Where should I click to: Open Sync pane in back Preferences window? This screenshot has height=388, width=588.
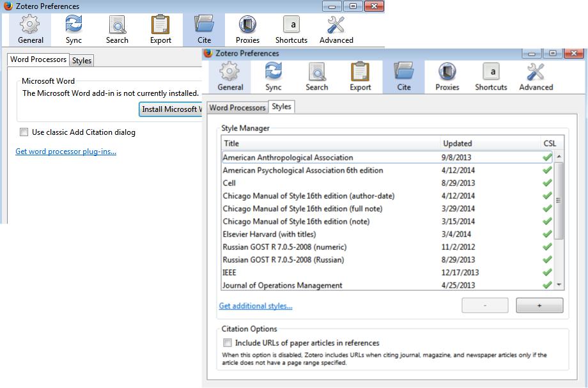click(73, 30)
